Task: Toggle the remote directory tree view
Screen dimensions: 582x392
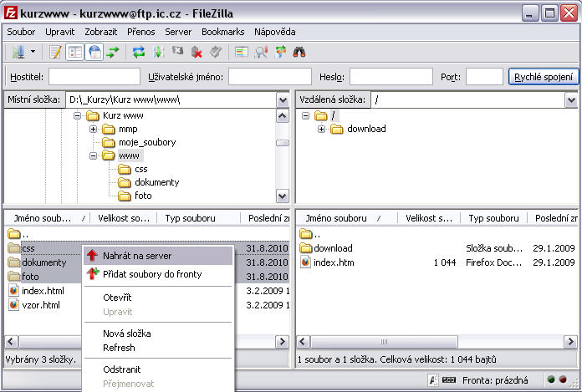Action: click(94, 52)
